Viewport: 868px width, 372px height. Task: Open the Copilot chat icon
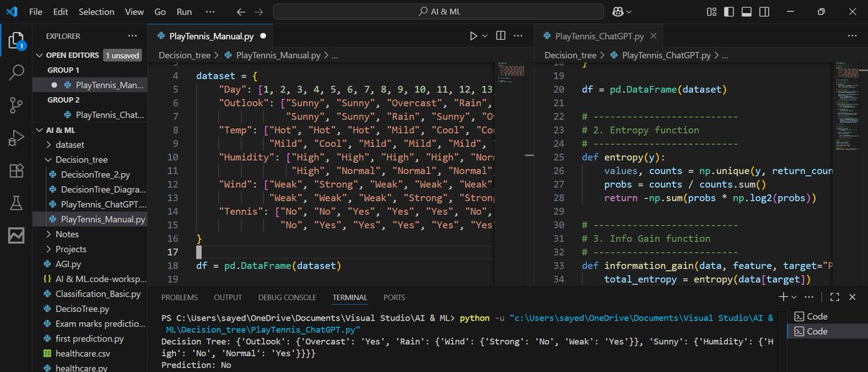click(619, 12)
